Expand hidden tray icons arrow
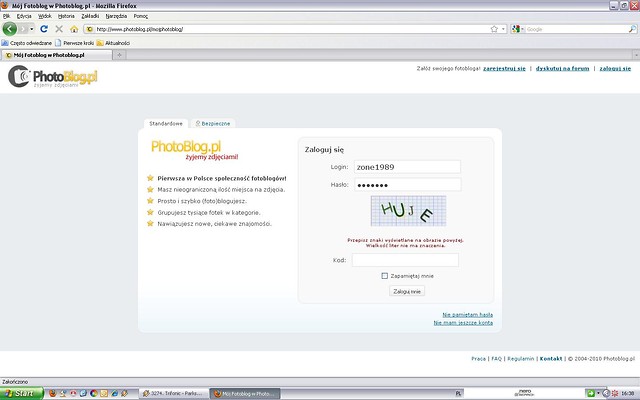 pyautogui.click(x=606, y=393)
